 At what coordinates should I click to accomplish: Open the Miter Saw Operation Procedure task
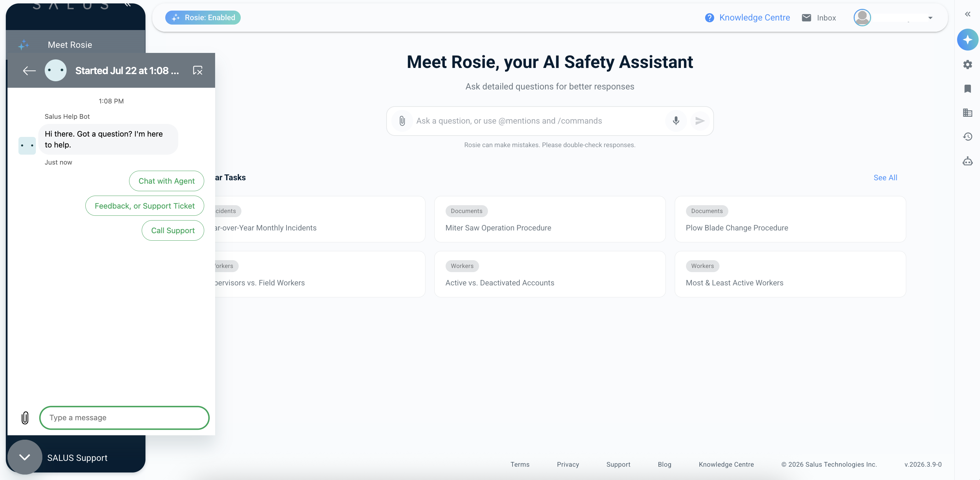pyautogui.click(x=550, y=219)
